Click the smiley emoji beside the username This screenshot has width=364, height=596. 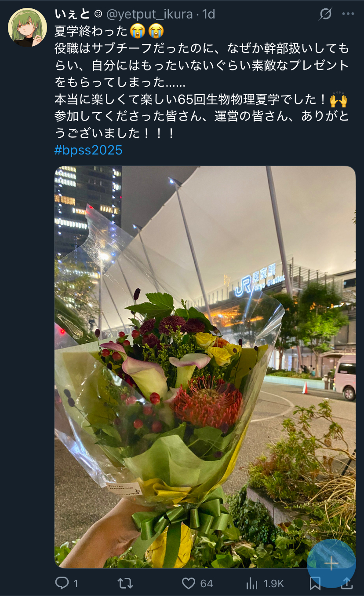[98, 14]
